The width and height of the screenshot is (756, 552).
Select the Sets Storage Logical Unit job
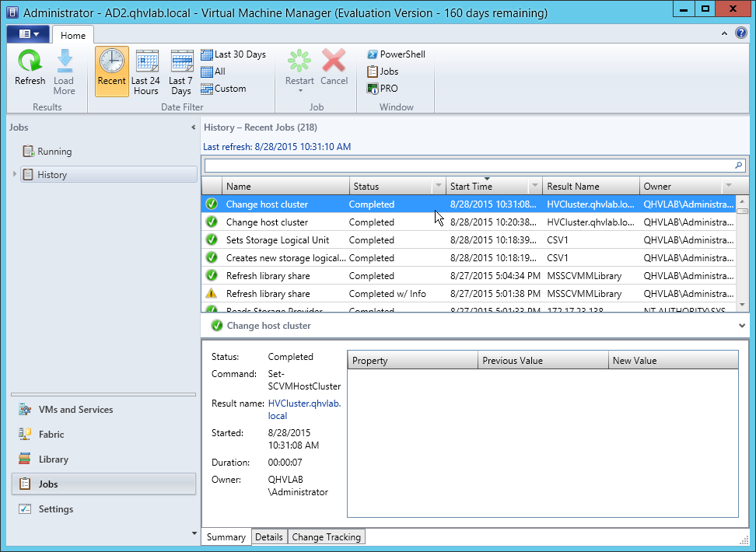469,239
